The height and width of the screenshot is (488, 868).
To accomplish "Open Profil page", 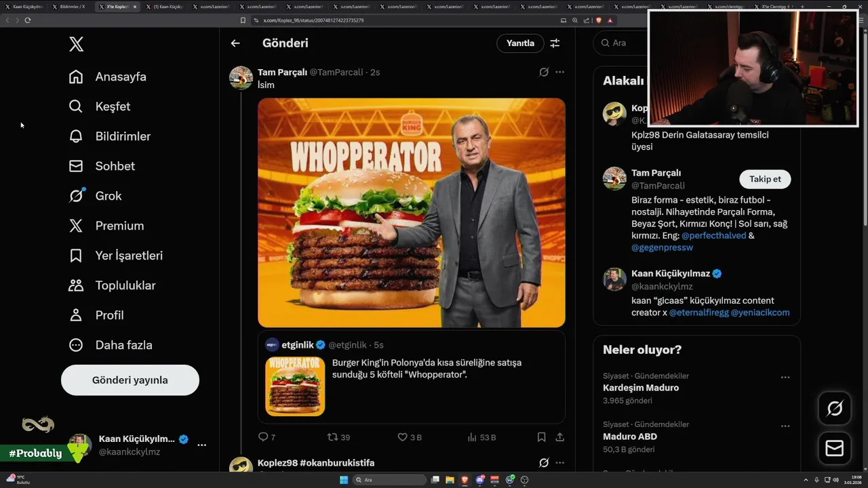I will 96,315.
